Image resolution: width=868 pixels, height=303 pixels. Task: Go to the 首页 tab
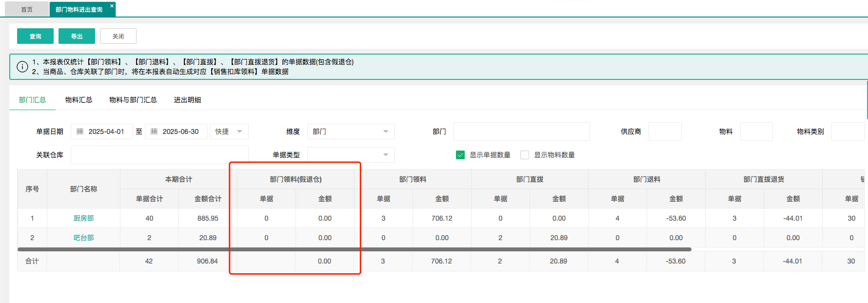(x=27, y=10)
